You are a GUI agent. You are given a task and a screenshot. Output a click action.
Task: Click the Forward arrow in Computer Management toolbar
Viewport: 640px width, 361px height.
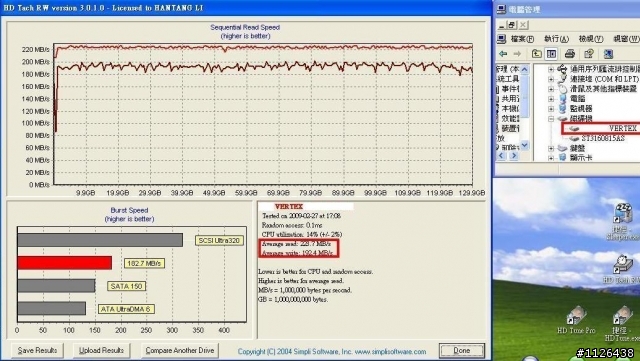[517, 54]
